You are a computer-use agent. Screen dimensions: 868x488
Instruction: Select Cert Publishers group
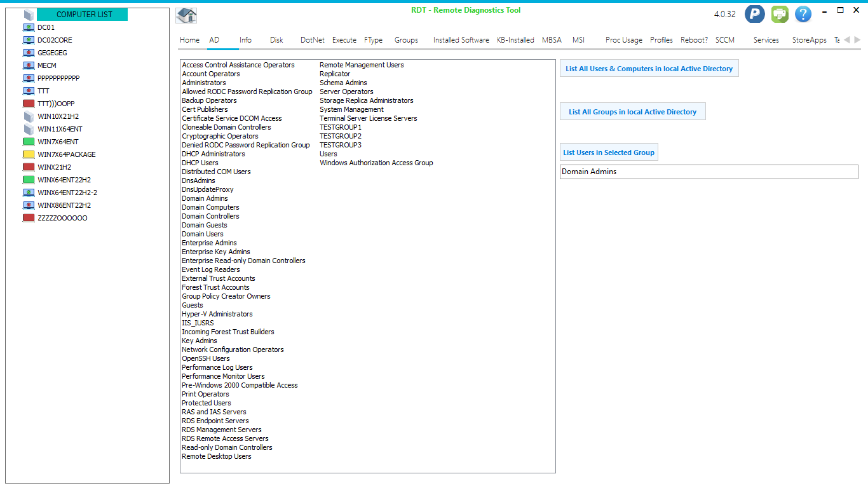coord(205,109)
